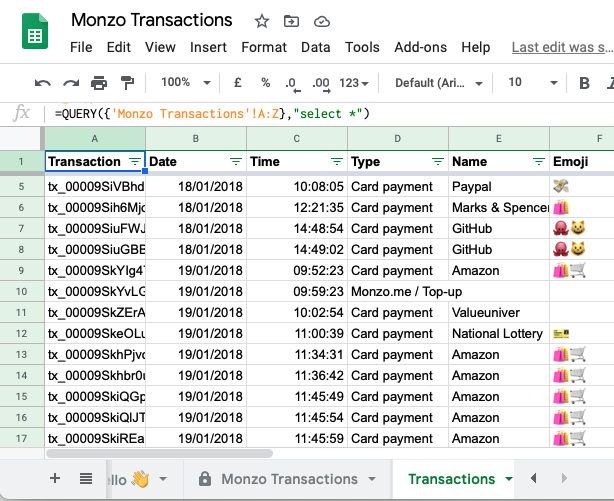
Task: Select the Monzo.me / Top-up cell
Action: coord(406,291)
